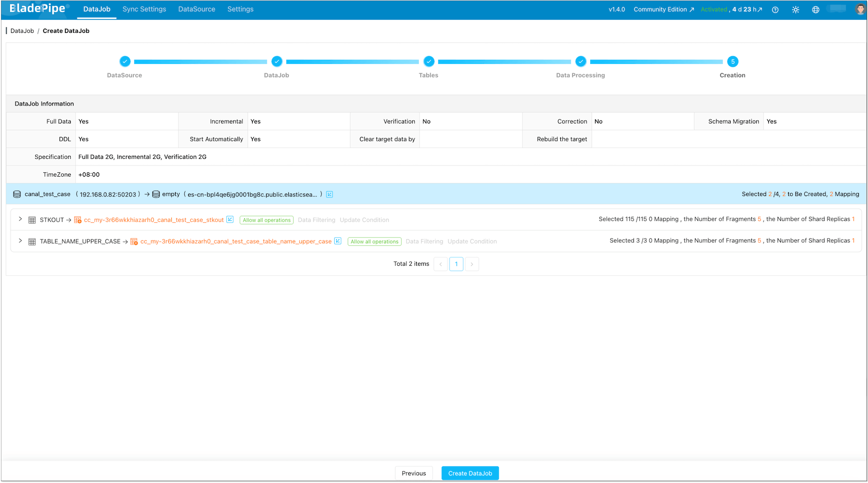Viewport: 868px width, 483px height.
Task: Open the Community Edition link
Action: 660,9
